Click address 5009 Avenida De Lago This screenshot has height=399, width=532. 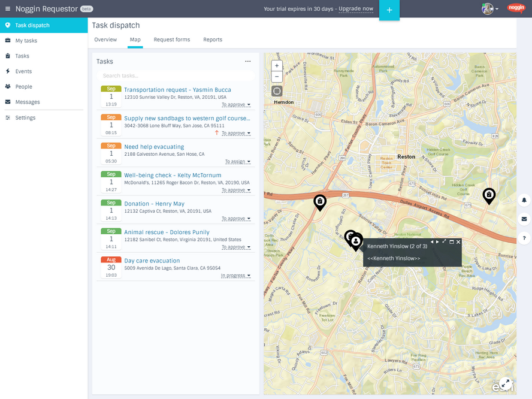click(172, 268)
